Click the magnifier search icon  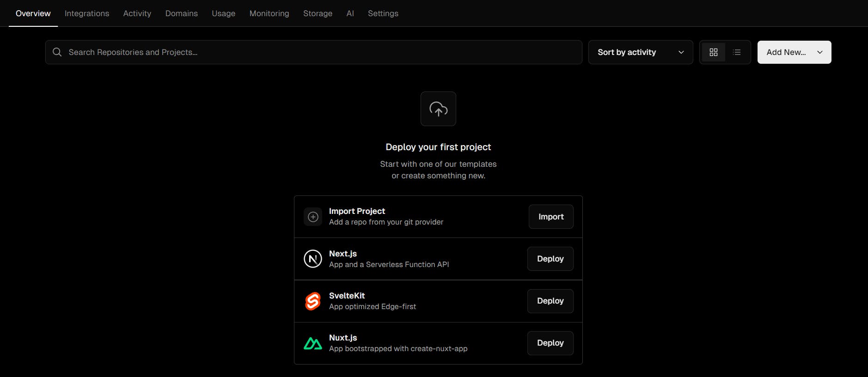pos(57,52)
